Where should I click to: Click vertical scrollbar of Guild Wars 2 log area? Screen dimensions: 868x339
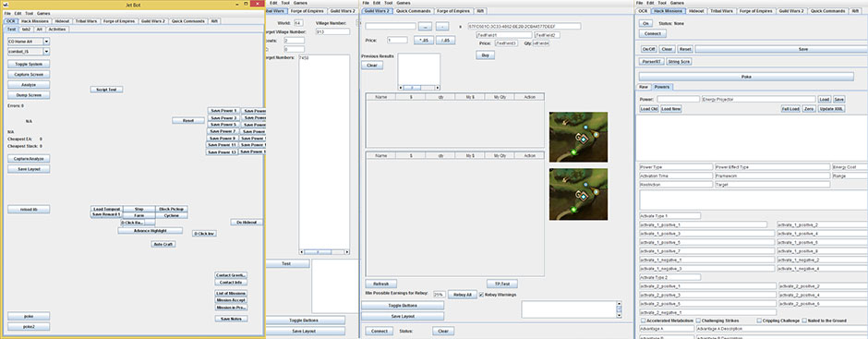620,309
